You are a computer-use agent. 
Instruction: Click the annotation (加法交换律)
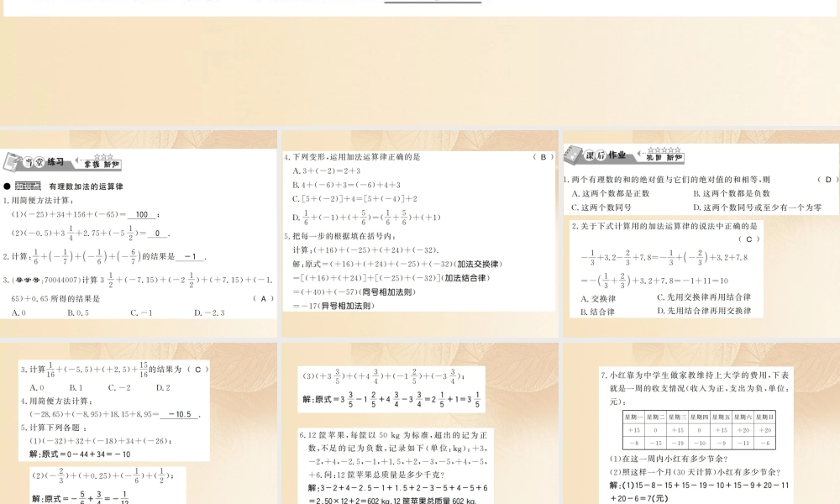pos(478,264)
